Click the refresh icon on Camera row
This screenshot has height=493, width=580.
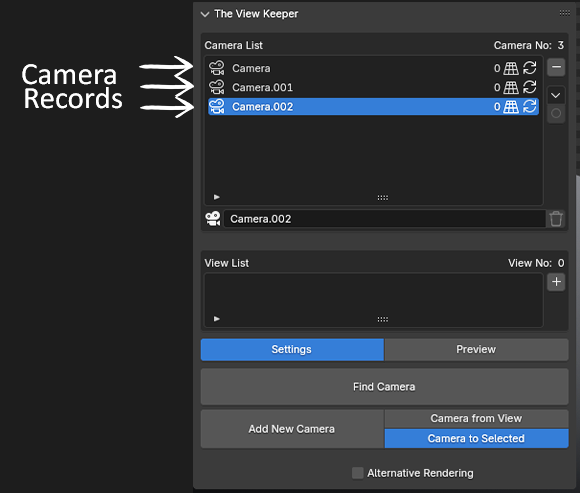pos(530,68)
